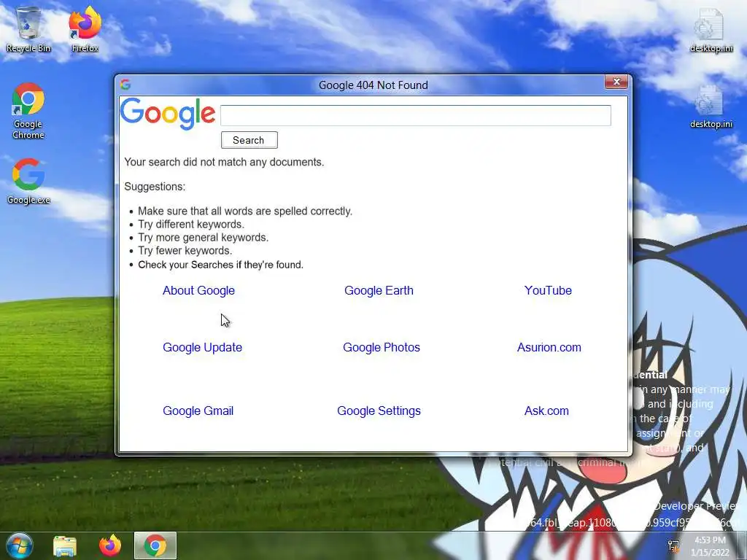
Task: Open the Google Settings link
Action: [x=379, y=411]
